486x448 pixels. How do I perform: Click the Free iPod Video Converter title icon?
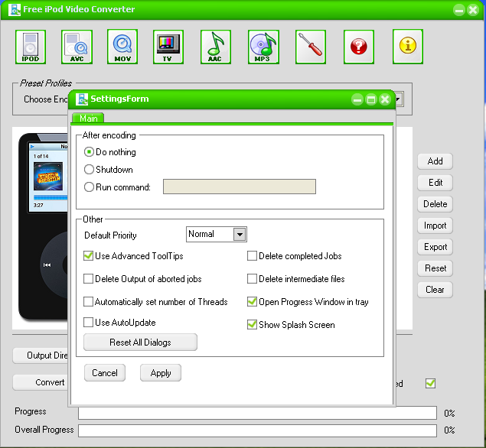(15, 10)
